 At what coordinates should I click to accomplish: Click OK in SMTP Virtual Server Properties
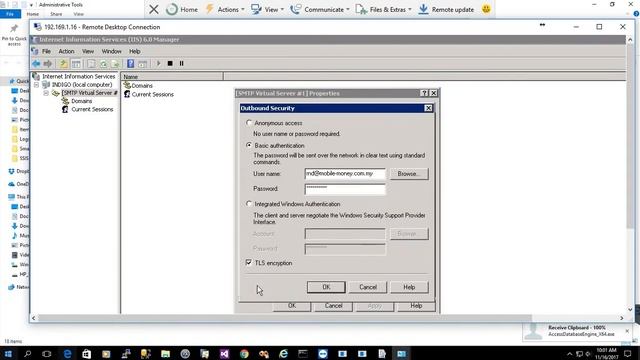[292, 306]
